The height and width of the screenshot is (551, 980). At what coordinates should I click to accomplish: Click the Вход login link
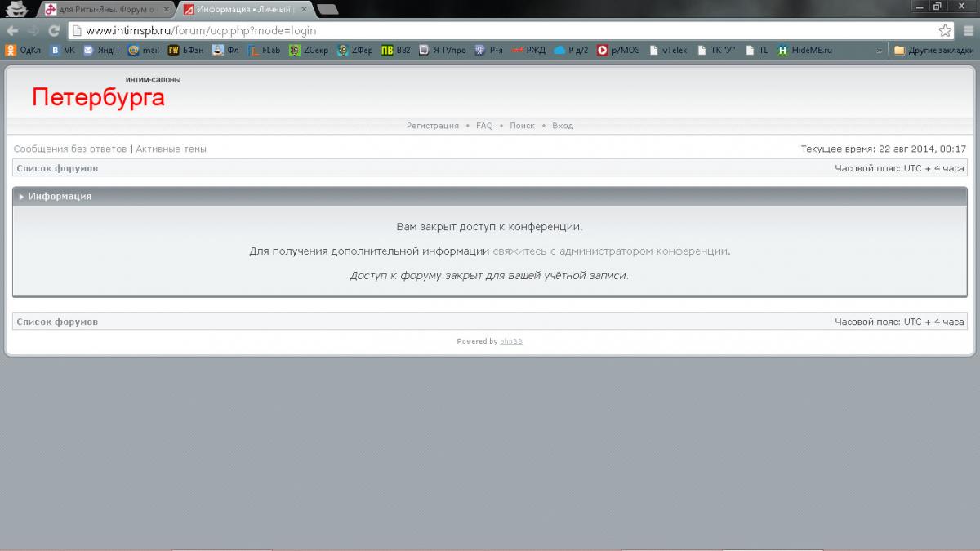(x=563, y=126)
